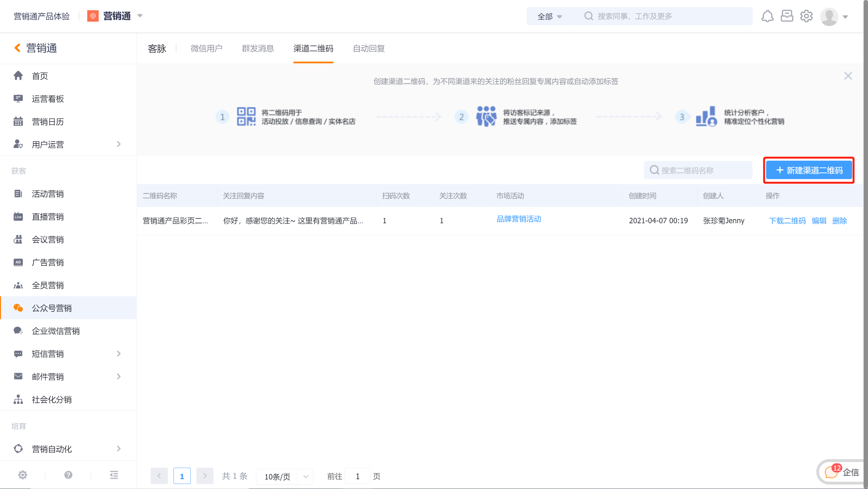Click the 营销通产品彩页二... QR name cell
This screenshot has width=868, height=489.
pyautogui.click(x=175, y=221)
